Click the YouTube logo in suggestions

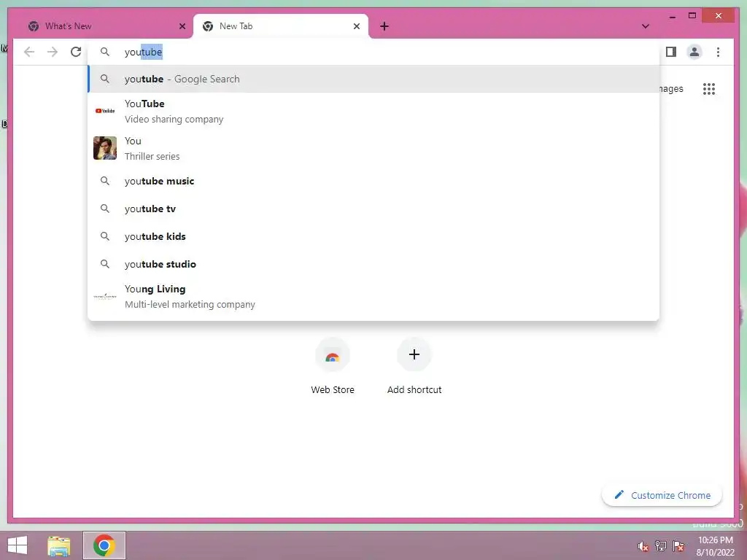(105, 111)
